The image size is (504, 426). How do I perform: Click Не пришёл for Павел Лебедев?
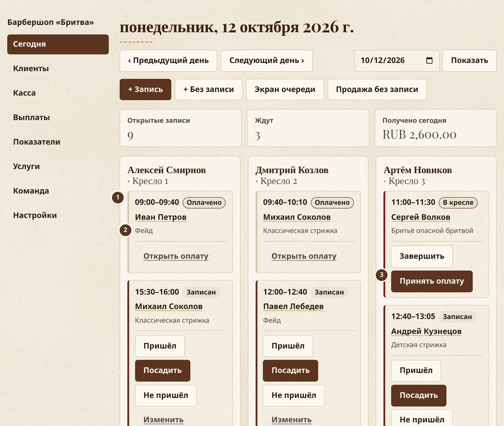(x=294, y=395)
